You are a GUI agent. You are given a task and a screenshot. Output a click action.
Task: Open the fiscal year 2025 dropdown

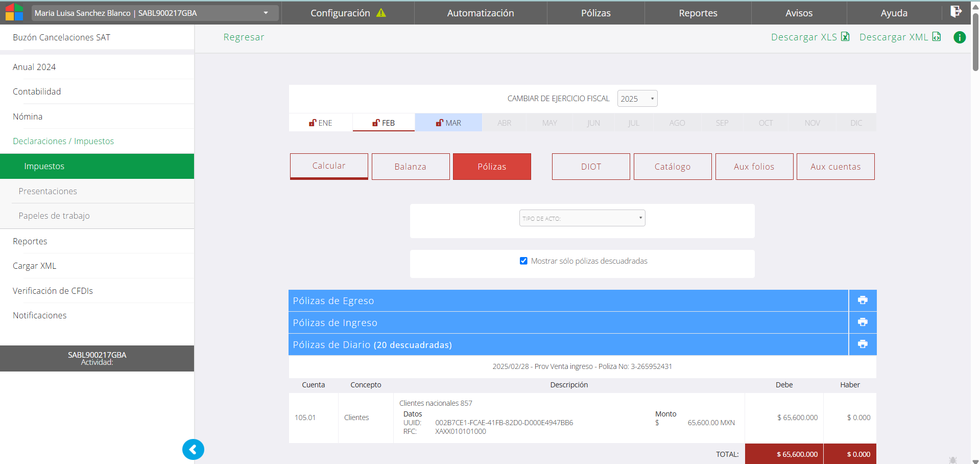tap(637, 99)
